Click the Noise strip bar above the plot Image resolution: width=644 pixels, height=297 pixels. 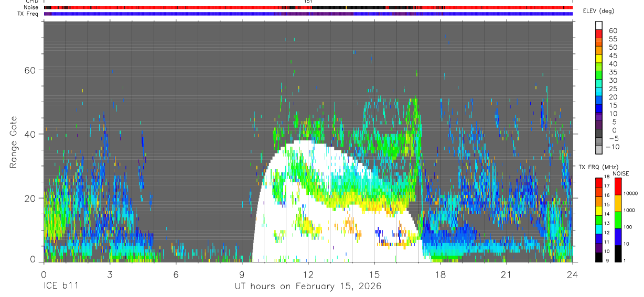click(x=308, y=7)
